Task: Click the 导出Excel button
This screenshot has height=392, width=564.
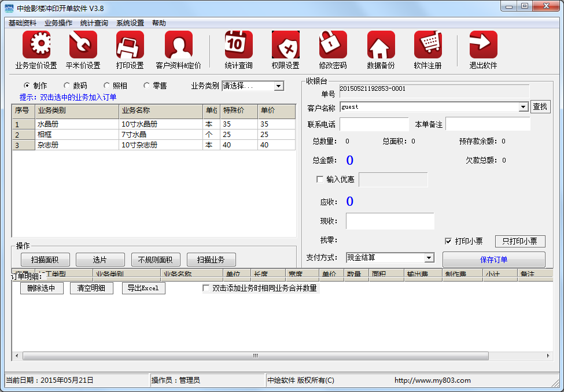Action: (x=143, y=288)
